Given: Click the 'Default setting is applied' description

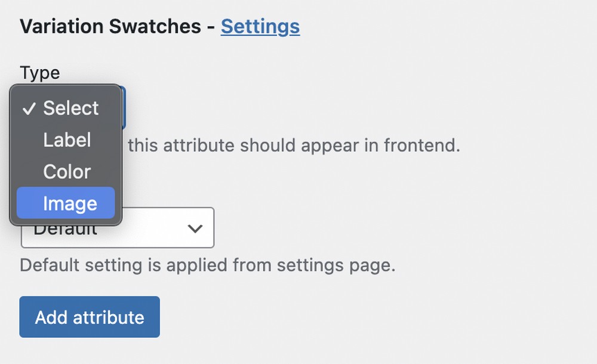Looking at the screenshot, I should (208, 265).
